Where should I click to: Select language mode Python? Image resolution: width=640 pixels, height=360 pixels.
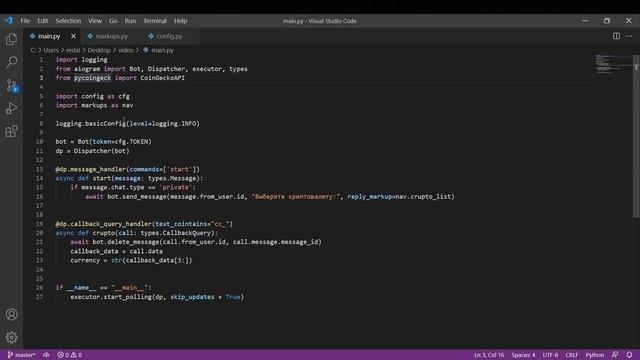[595, 355]
